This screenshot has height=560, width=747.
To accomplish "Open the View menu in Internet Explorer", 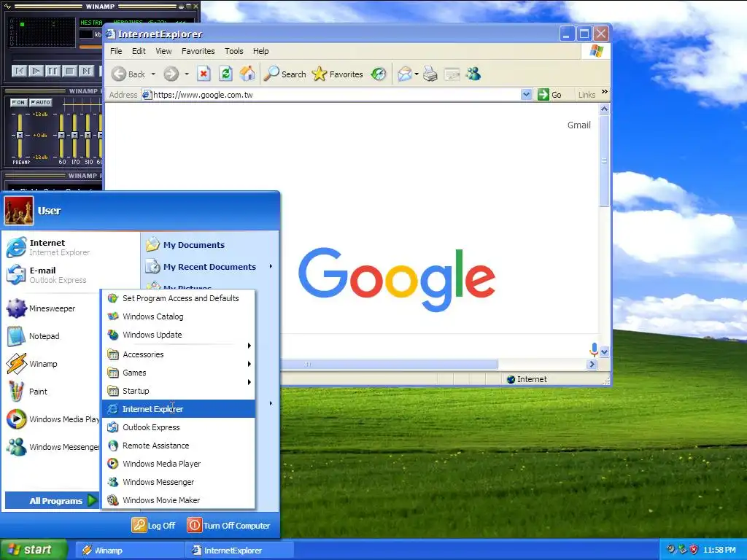I will (163, 51).
